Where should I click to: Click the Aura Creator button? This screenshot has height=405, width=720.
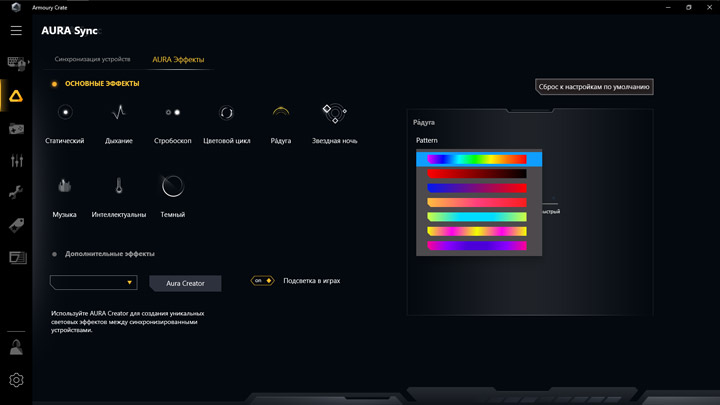tap(185, 283)
